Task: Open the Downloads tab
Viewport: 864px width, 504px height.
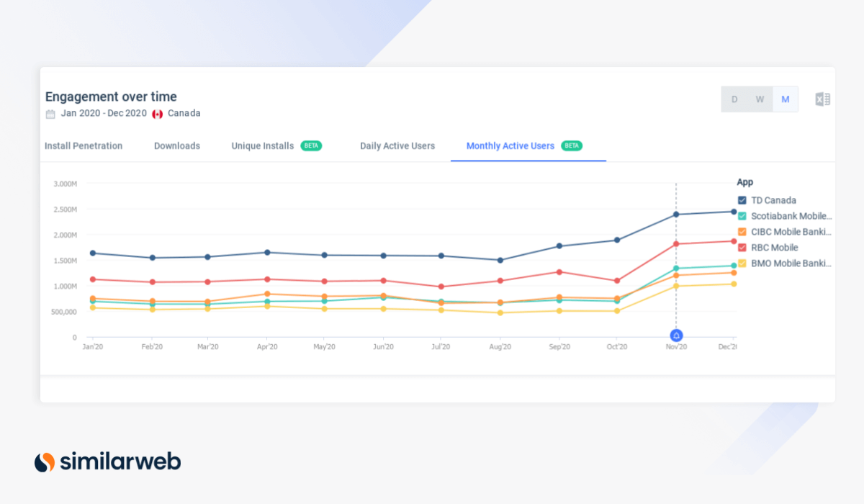Action: 176,145
